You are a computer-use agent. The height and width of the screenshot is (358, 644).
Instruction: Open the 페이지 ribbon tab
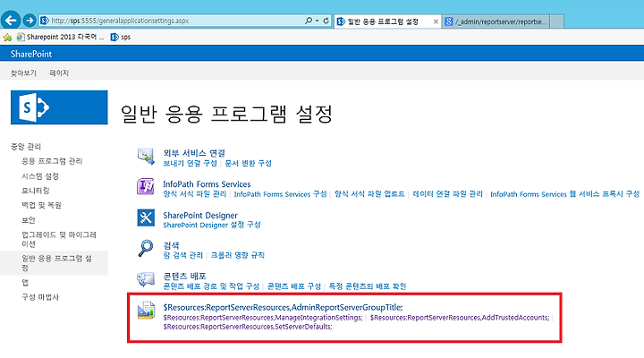(59, 72)
